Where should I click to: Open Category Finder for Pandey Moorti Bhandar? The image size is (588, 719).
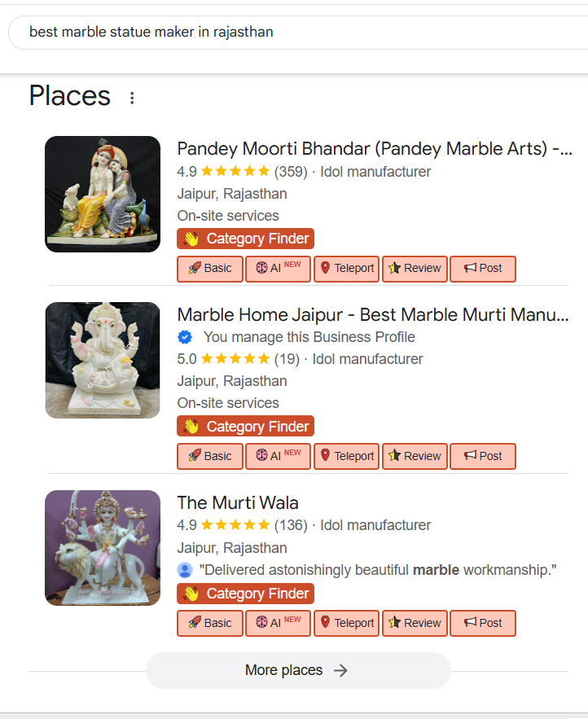click(245, 239)
